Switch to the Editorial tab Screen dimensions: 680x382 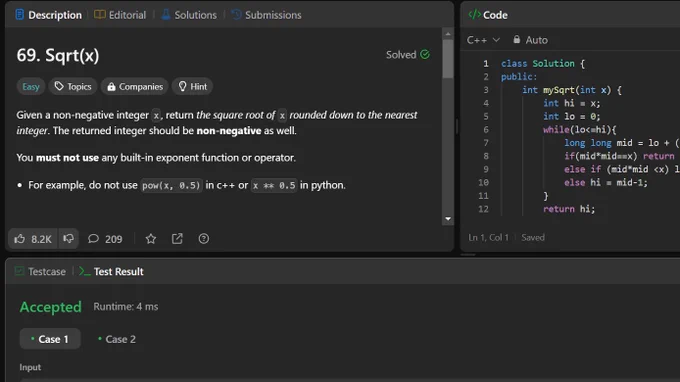[120, 15]
